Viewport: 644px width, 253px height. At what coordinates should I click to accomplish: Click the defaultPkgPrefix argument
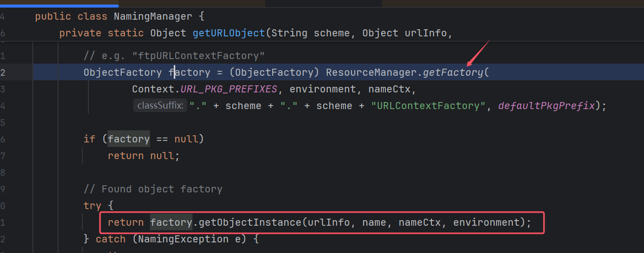(547, 106)
